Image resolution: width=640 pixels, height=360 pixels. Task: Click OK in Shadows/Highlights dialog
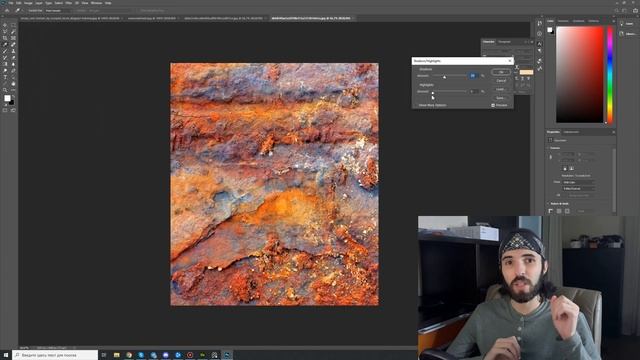[501, 72]
